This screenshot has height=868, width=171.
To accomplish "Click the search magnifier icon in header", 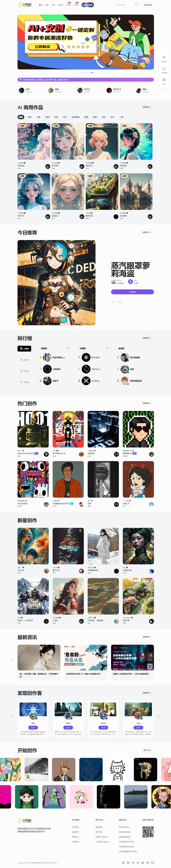I will pos(136,5).
